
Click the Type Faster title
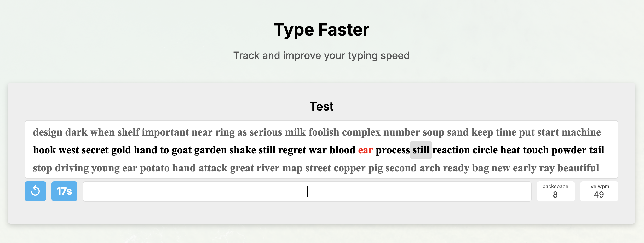(x=321, y=30)
